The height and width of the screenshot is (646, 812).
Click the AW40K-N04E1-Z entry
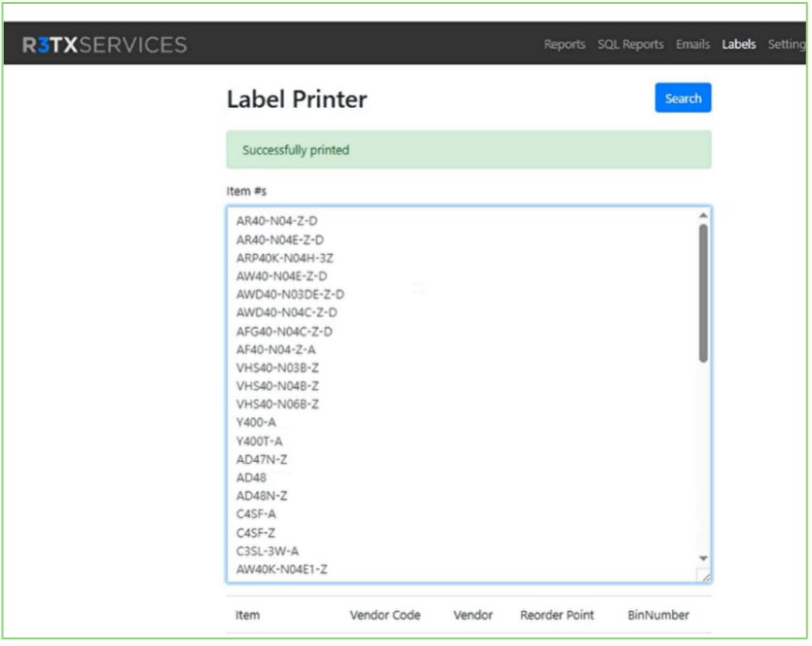tap(281, 569)
